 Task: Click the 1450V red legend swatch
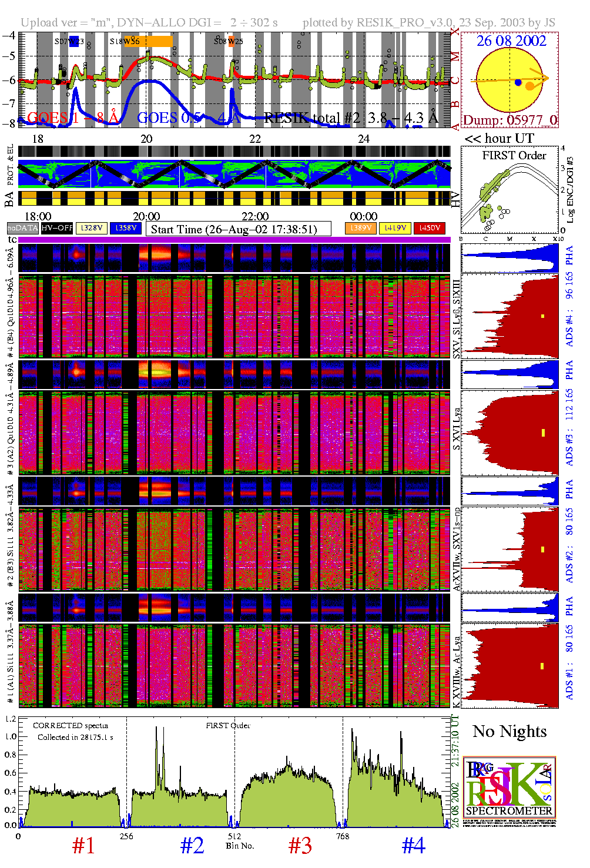pyautogui.click(x=430, y=228)
